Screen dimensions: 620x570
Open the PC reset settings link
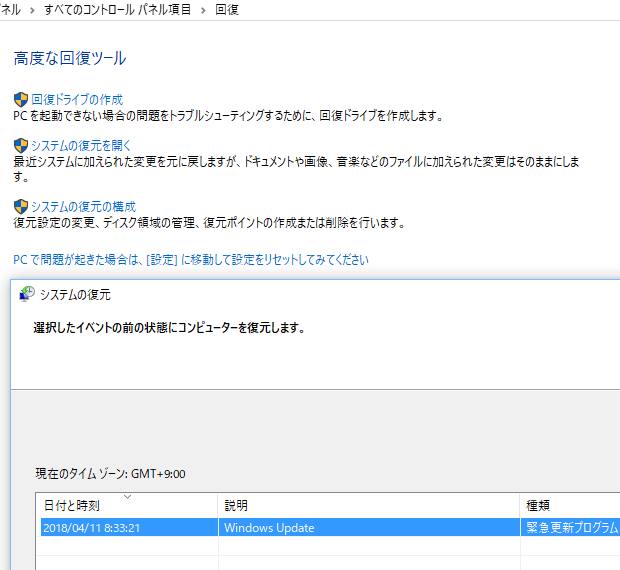coord(191,260)
